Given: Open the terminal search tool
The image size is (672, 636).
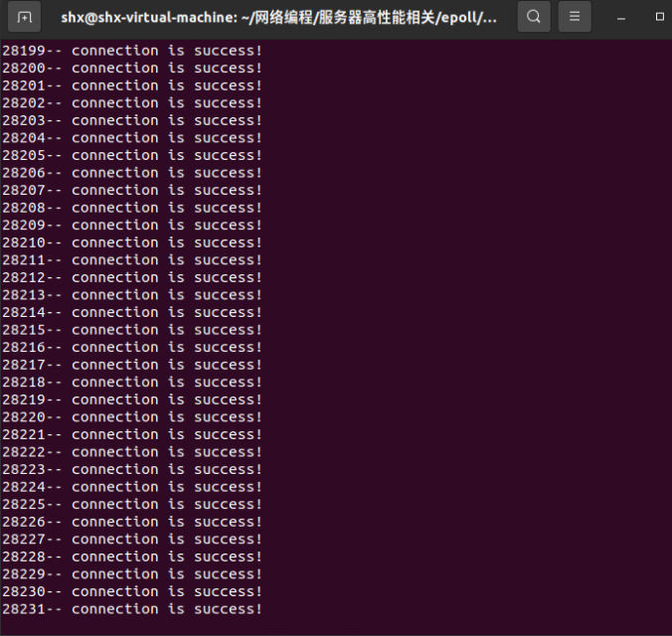Looking at the screenshot, I should coord(534,17).
